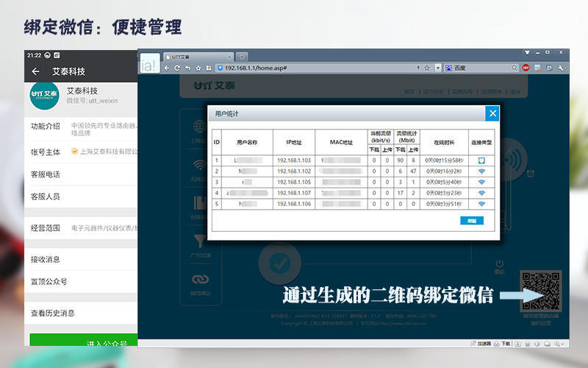
Task: Tap 查看历史消息 in WeChat profile
Action: [52, 313]
